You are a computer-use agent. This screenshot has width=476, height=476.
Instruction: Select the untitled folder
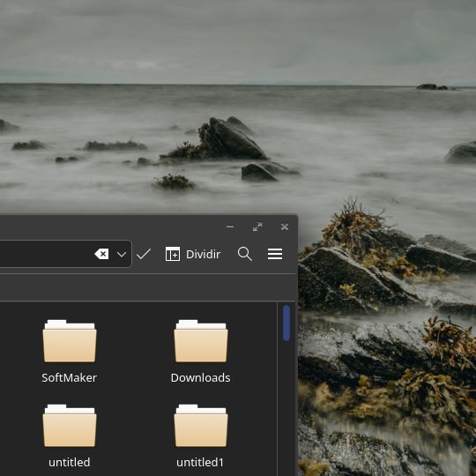[70, 436]
